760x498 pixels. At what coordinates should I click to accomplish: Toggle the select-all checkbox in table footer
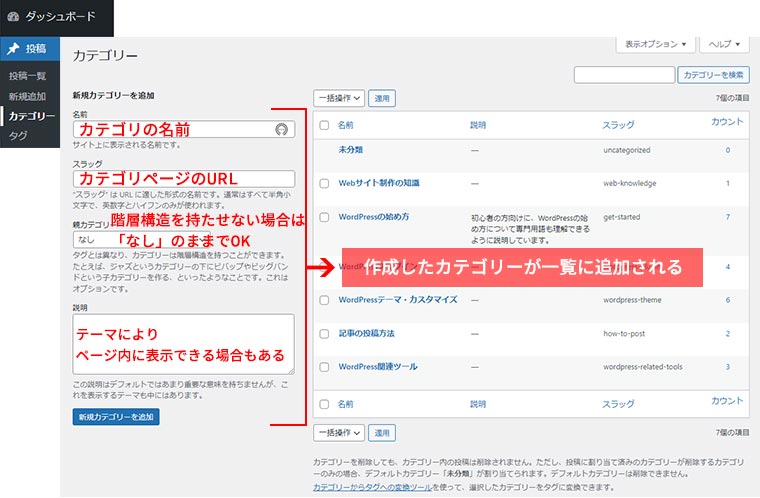324,404
